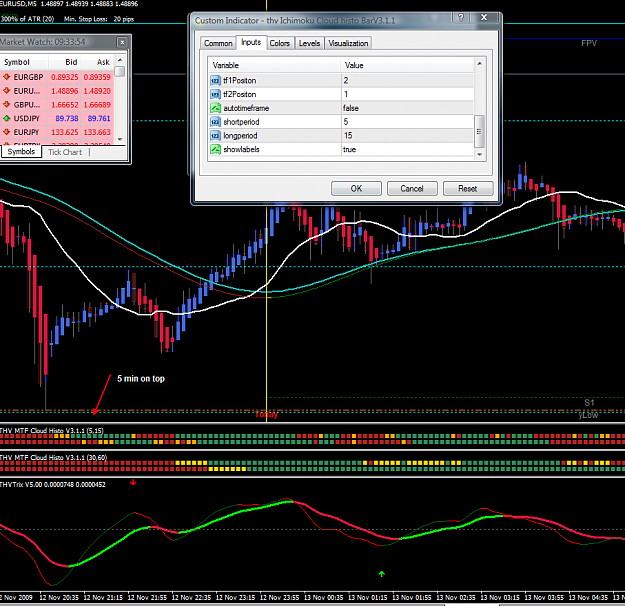Select the Symbols tab in Market Watch

(21, 152)
